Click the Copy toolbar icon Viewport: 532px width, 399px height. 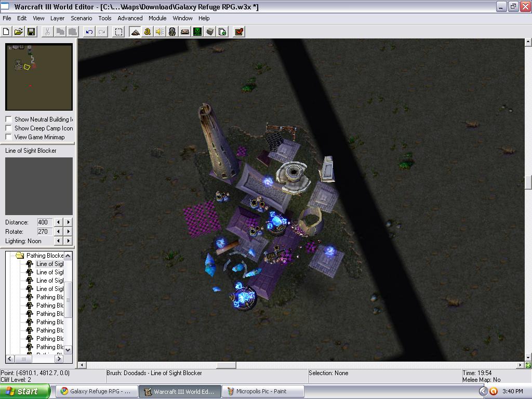pyautogui.click(x=60, y=32)
